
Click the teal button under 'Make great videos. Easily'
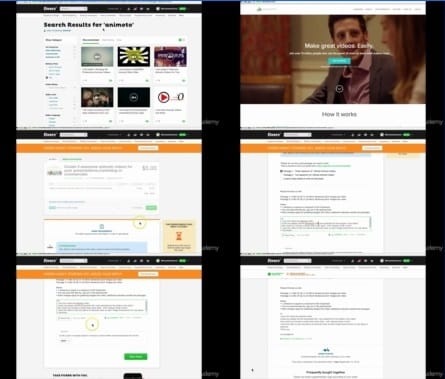pyautogui.click(x=339, y=61)
